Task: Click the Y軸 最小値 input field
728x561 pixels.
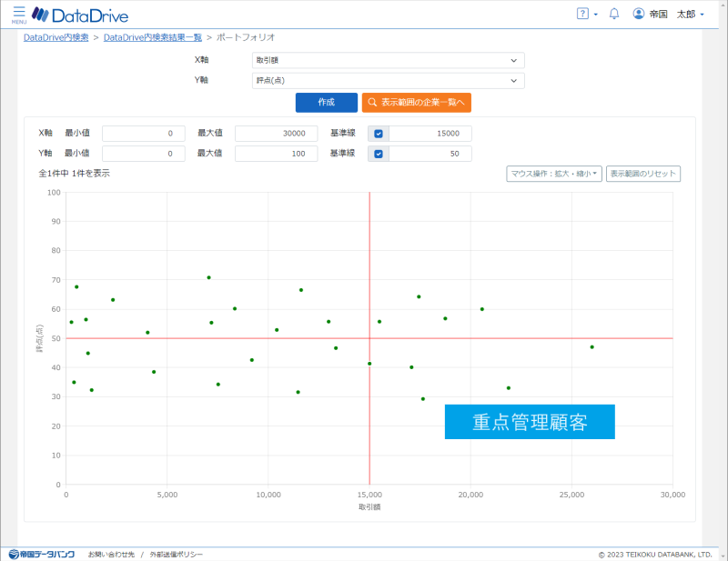Action: 144,154
